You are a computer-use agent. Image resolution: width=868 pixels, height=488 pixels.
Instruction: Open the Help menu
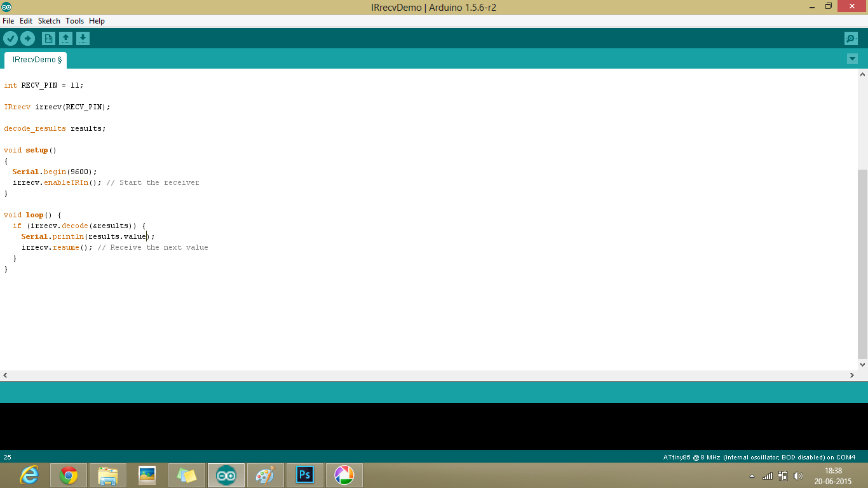tap(97, 21)
